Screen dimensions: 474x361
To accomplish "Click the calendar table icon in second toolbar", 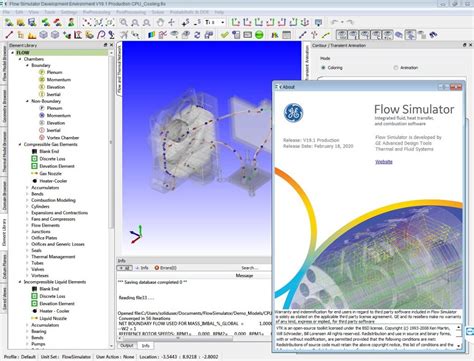I will pyautogui.click(x=286, y=34).
